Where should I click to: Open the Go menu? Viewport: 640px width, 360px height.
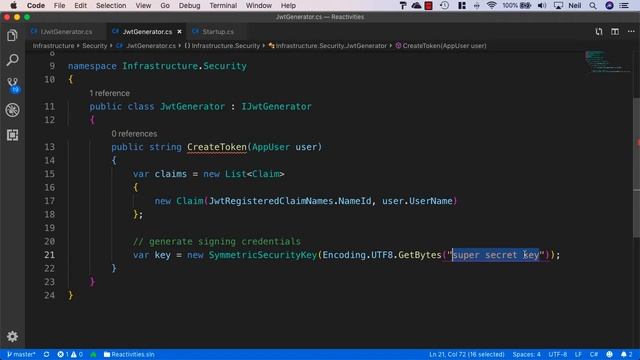pyautogui.click(x=165, y=5)
